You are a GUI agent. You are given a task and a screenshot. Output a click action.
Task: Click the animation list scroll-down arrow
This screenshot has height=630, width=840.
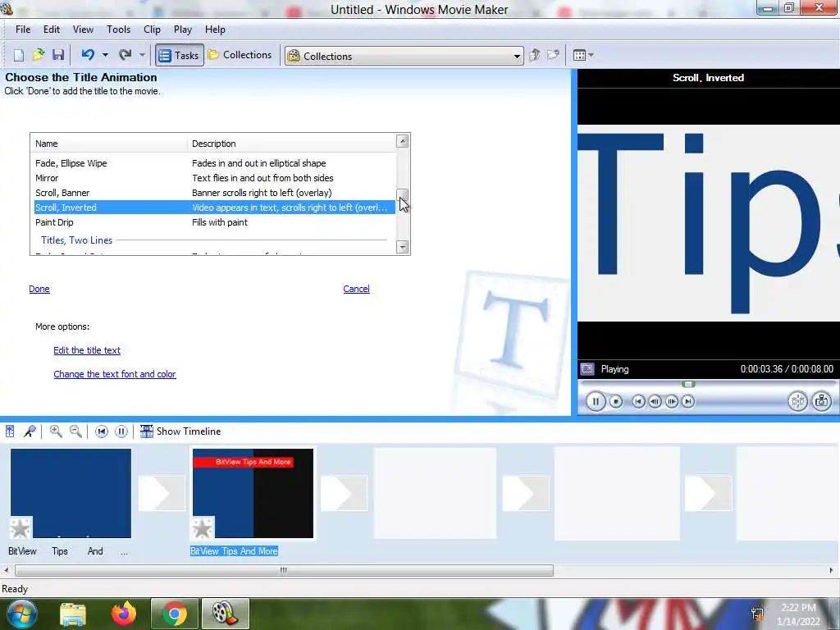pos(402,247)
